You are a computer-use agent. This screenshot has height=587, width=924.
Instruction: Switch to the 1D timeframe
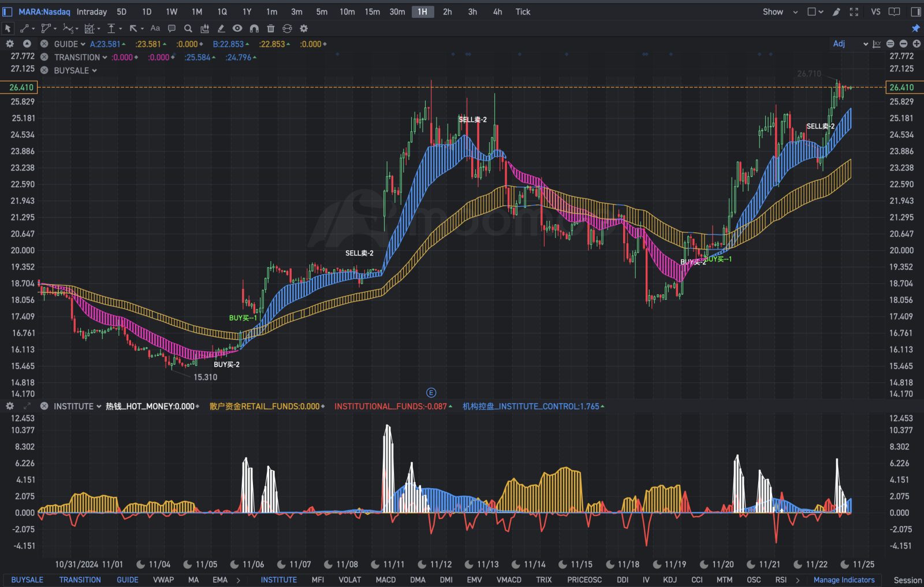point(147,12)
